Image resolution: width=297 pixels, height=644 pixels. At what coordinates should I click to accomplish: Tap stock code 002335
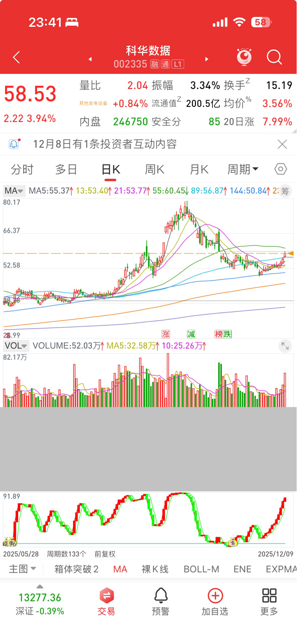pyautogui.click(x=130, y=64)
